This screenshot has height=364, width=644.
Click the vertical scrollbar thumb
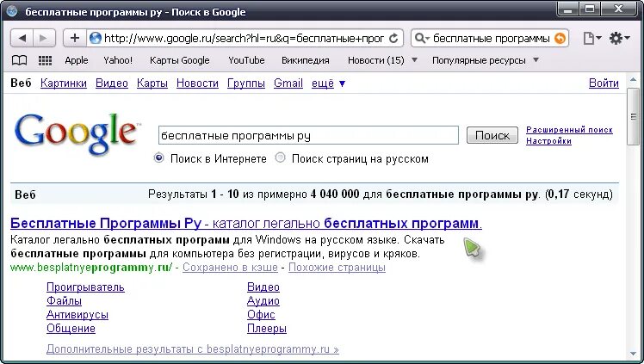click(x=633, y=116)
